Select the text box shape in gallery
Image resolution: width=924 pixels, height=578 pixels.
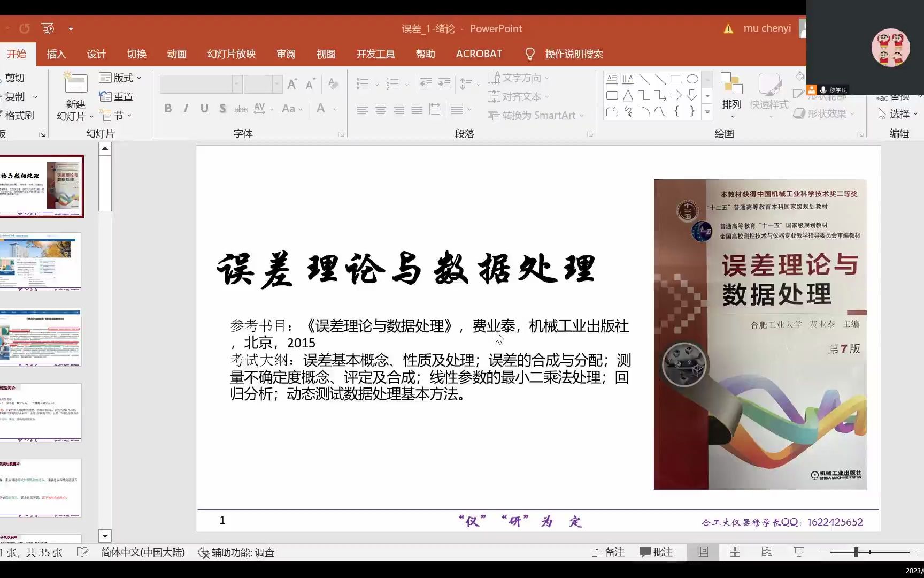pyautogui.click(x=612, y=79)
